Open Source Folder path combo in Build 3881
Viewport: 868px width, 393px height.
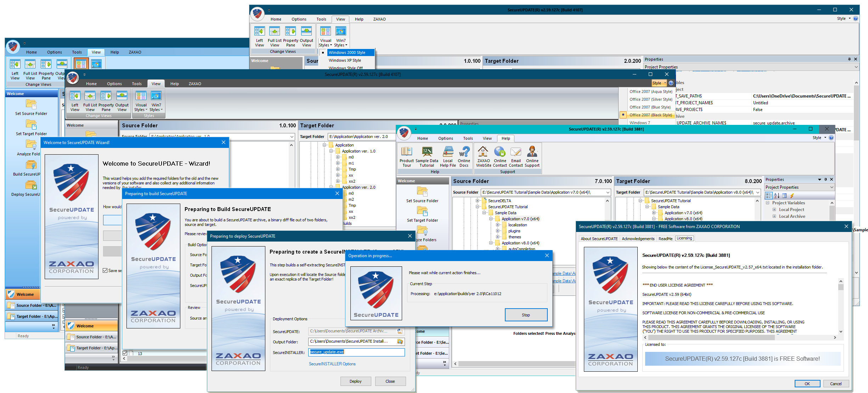608,192
